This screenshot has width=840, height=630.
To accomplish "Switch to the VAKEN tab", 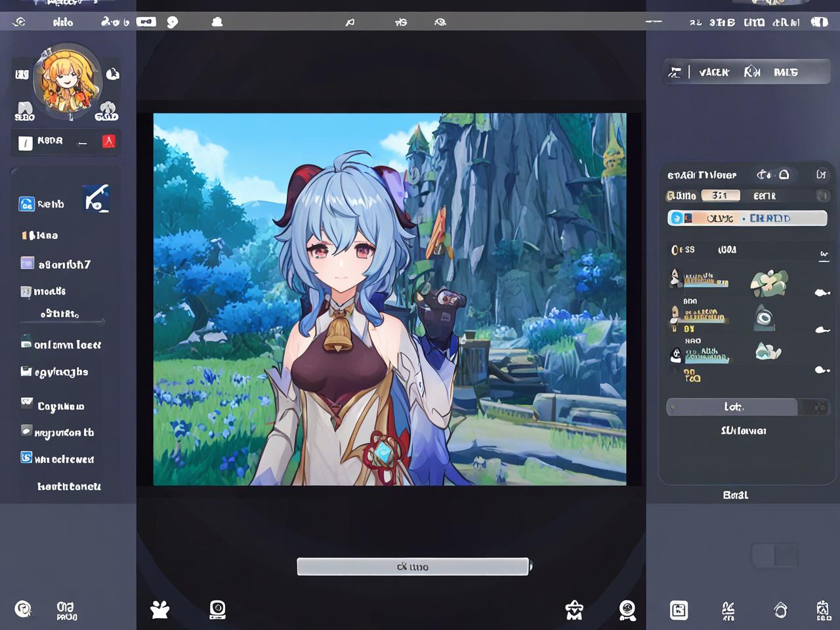I will (714, 72).
